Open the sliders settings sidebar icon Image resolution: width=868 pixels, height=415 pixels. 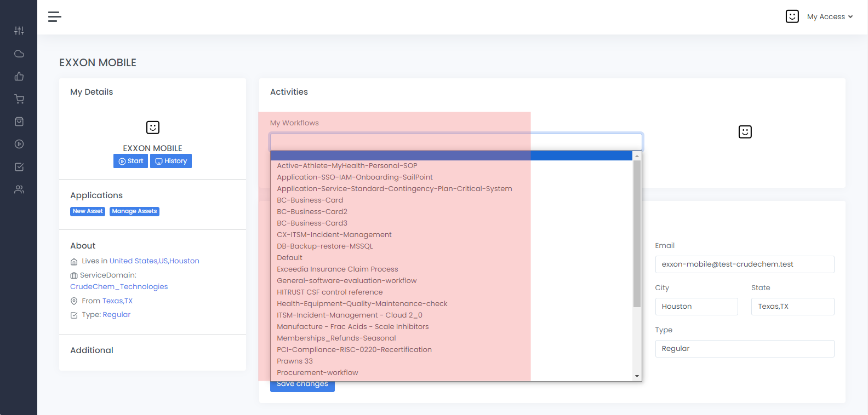tap(19, 31)
